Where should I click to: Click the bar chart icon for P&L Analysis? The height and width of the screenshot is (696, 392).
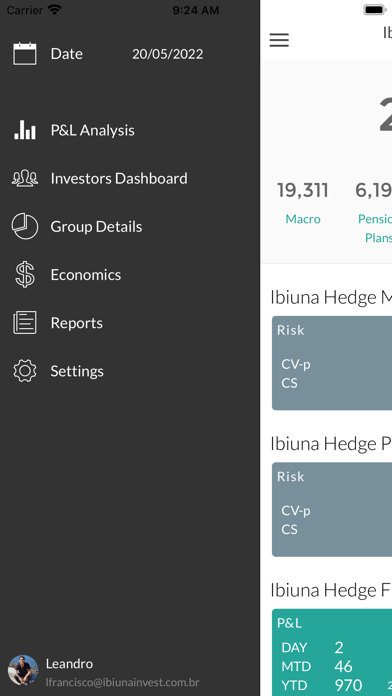tap(24, 130)
